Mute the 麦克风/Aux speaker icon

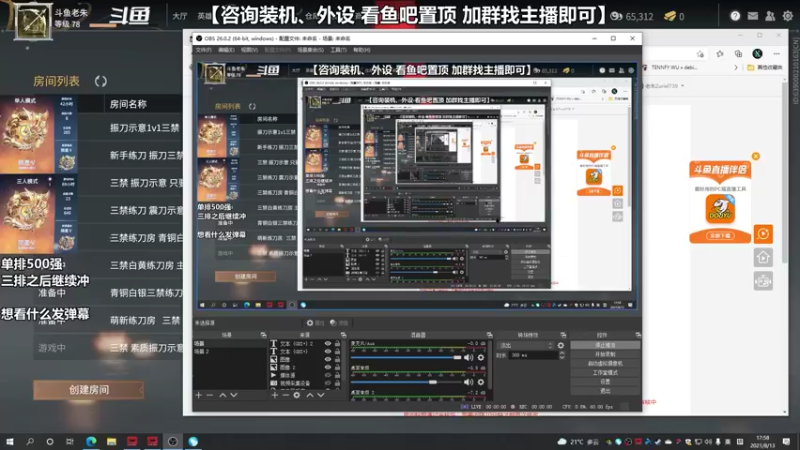[x=468, y=357]
